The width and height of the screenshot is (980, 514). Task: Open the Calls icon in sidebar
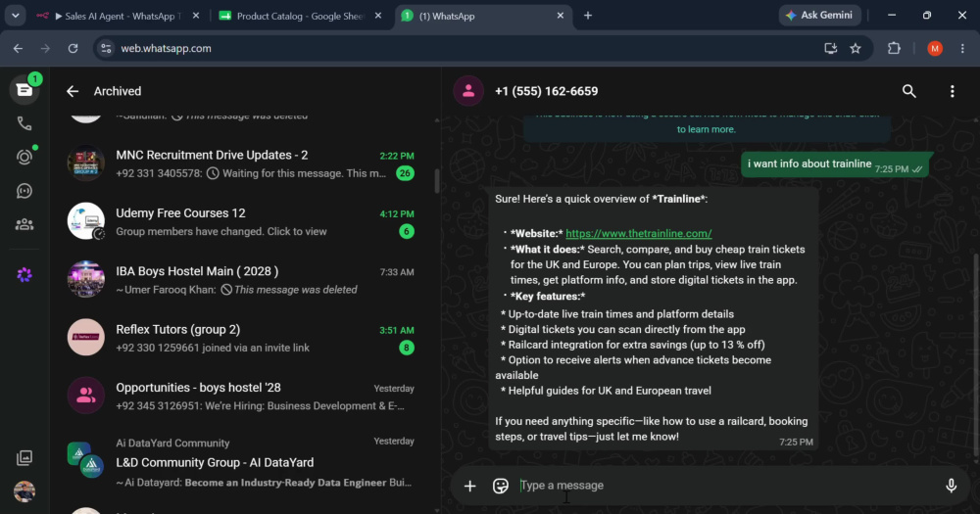click(24, 123)
